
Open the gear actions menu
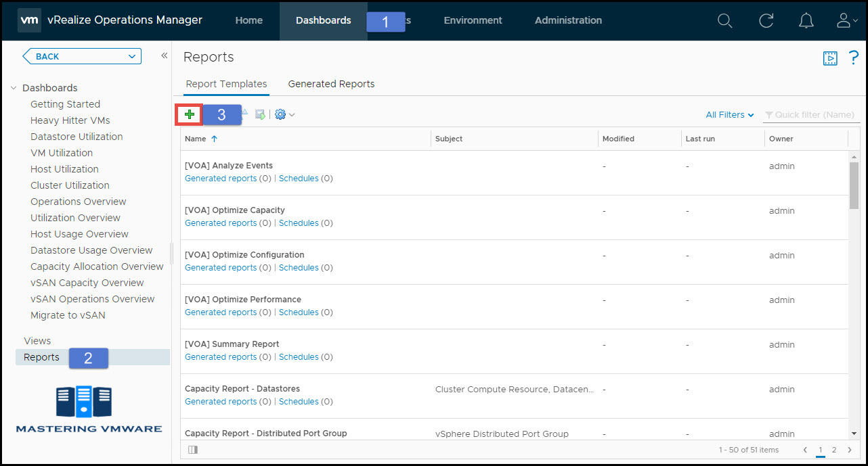pos(284,115)
